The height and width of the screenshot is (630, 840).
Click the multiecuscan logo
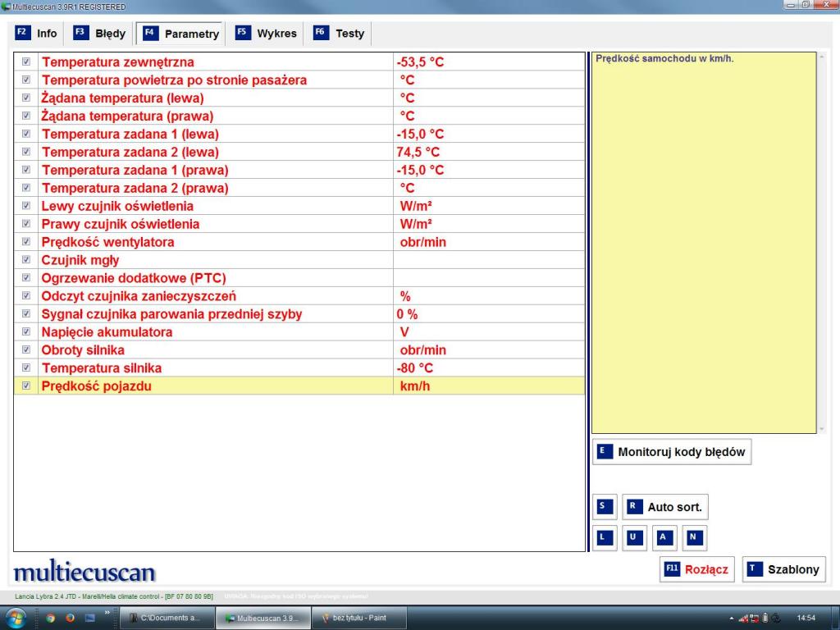click(84, 571)
